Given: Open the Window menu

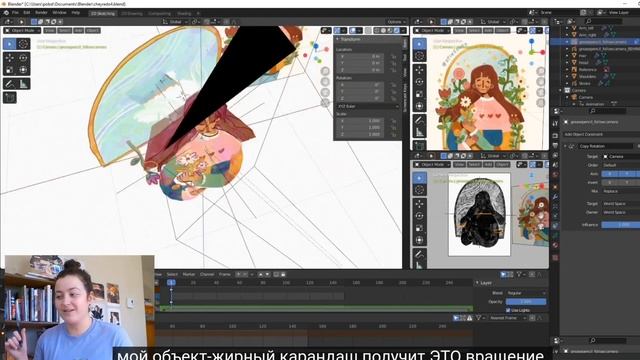Looking at the screenshot, I should tap(59, 13).
